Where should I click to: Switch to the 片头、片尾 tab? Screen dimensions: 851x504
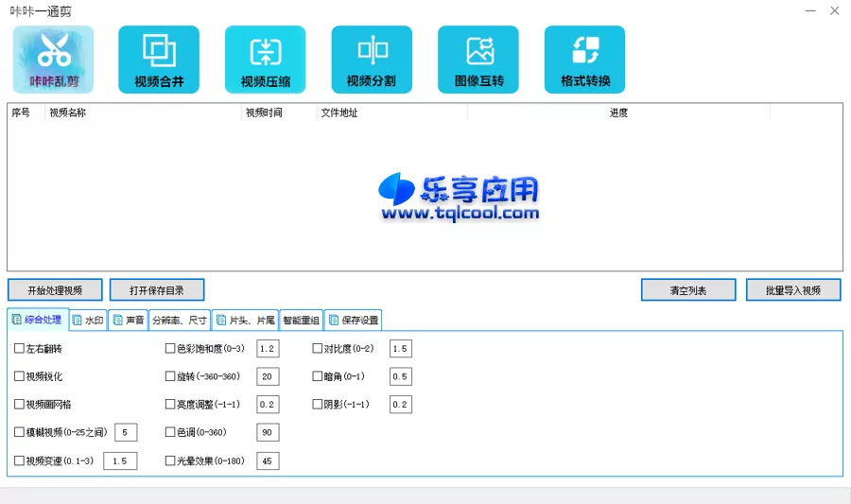(245, 321)
